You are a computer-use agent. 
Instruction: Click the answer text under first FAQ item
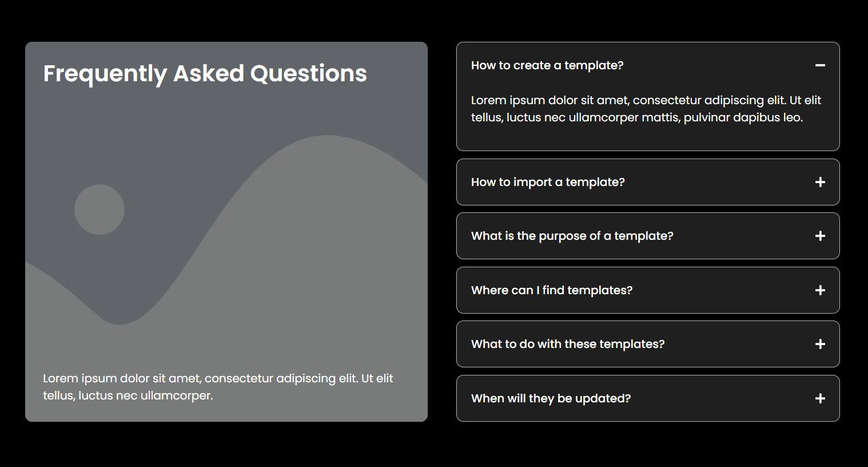click(646, 109)
